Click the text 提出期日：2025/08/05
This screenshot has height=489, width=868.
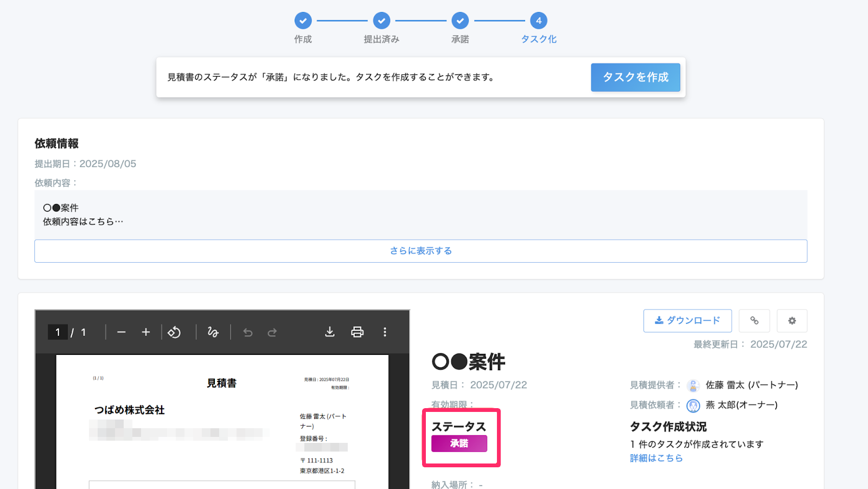tap(85, 164)
